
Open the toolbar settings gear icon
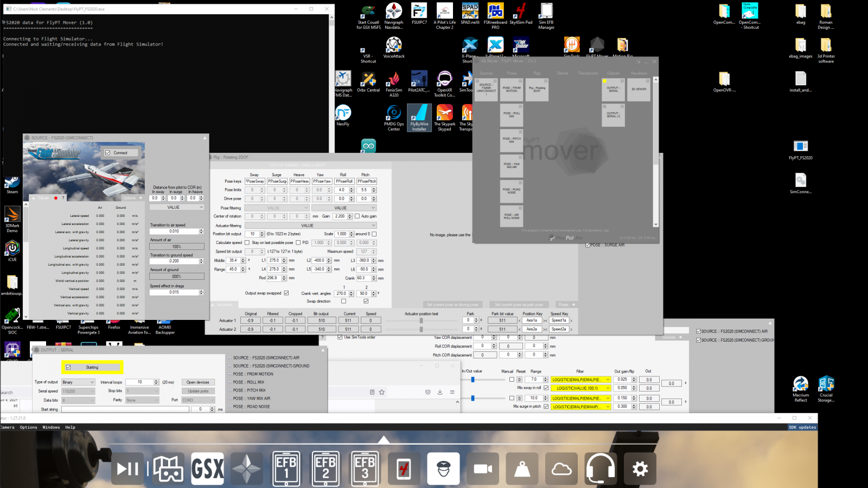640,468
